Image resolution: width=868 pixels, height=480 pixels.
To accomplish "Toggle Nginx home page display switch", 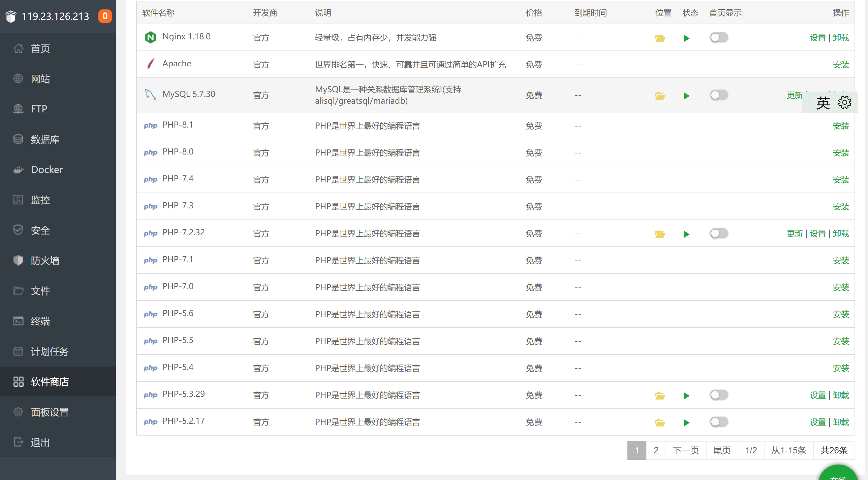I will (x=719, y=37).
